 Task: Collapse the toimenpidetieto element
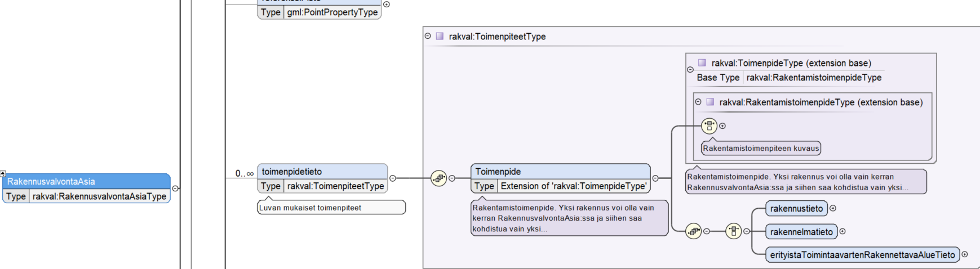click(393, 178)
